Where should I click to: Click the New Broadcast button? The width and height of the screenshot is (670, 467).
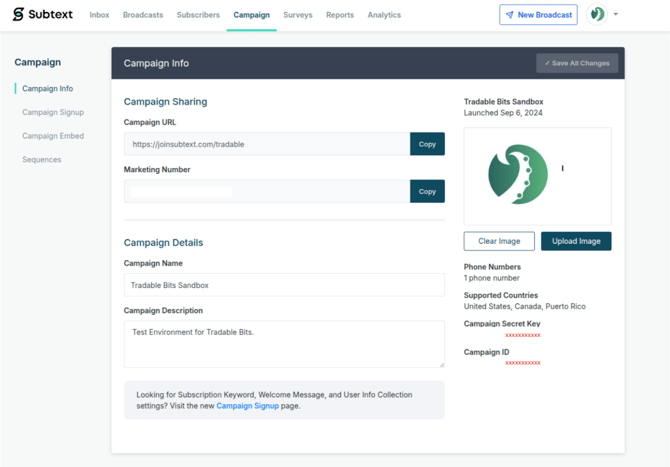(538, 15)
